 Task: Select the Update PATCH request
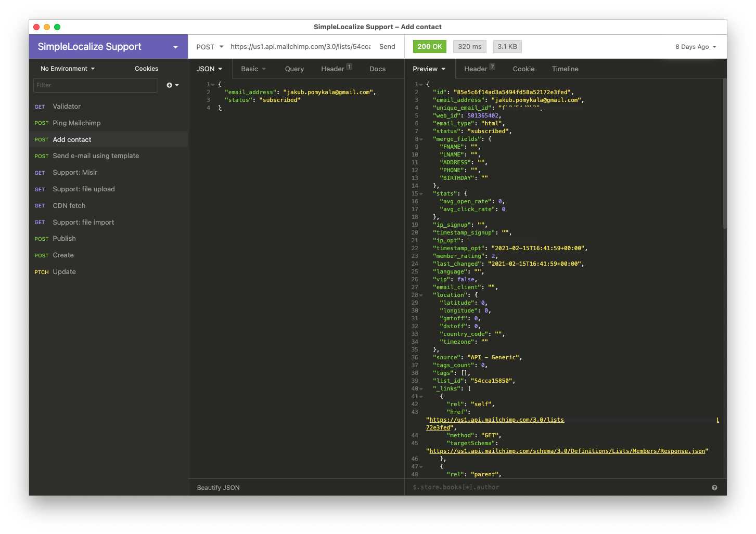click(108, 272)
